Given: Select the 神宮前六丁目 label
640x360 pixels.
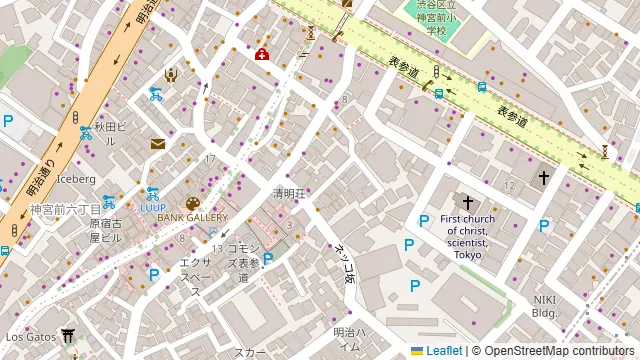Looking at the screenshot, I should coord(65,209).
